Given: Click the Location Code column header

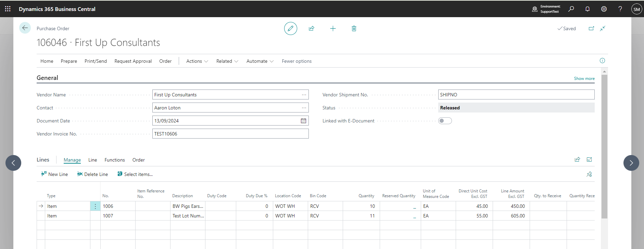Looking at the screenshot, I should tap(288, 196).
